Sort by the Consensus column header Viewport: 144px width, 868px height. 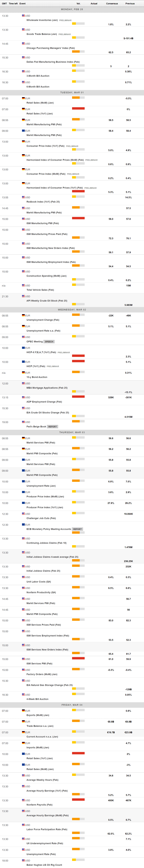click(x=112, y=3)
